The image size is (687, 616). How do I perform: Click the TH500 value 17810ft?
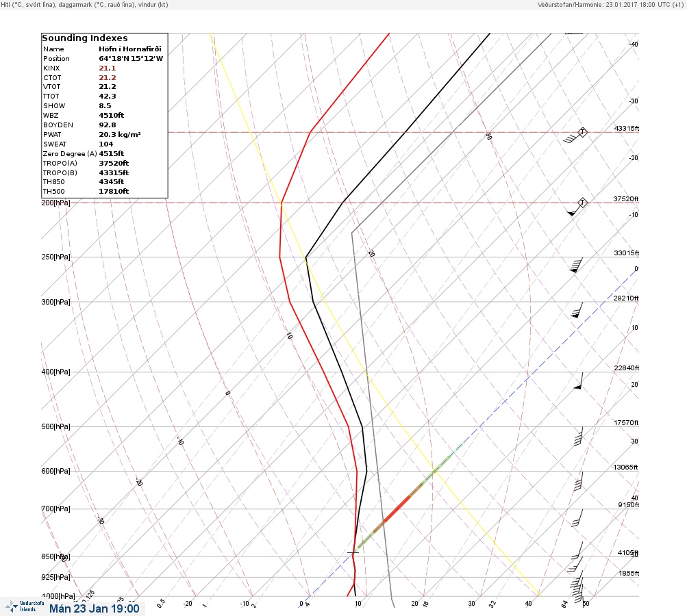[x=114, y=192]
